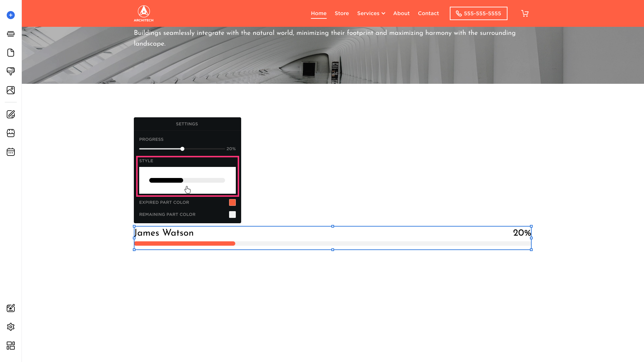Go to the Store menu item
644x362 pixels.
(342, 13)
